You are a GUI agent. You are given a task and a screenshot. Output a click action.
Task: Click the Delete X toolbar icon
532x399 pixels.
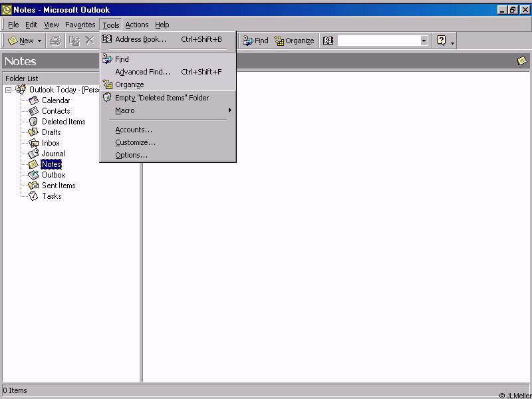(x=90, y=41)
